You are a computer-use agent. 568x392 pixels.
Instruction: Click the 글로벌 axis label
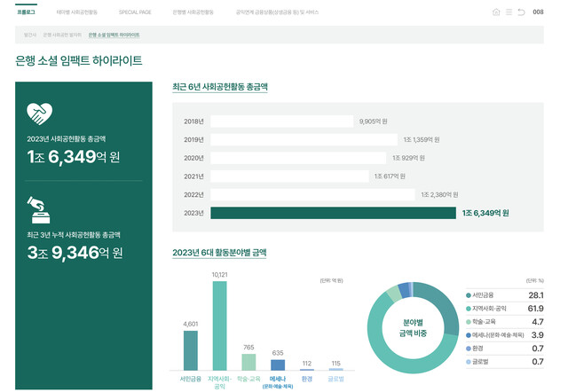coord(335,379)
